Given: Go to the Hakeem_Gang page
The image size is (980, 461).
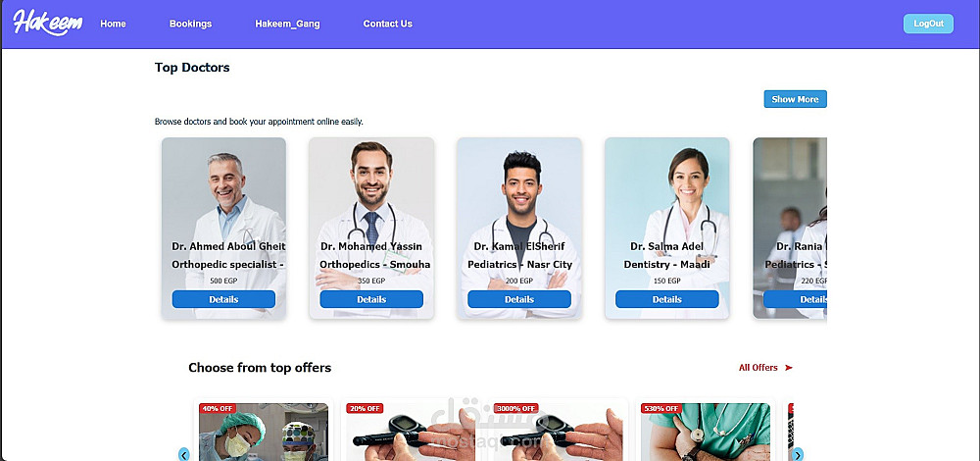Looking at the screenshot, I should 287,24.
